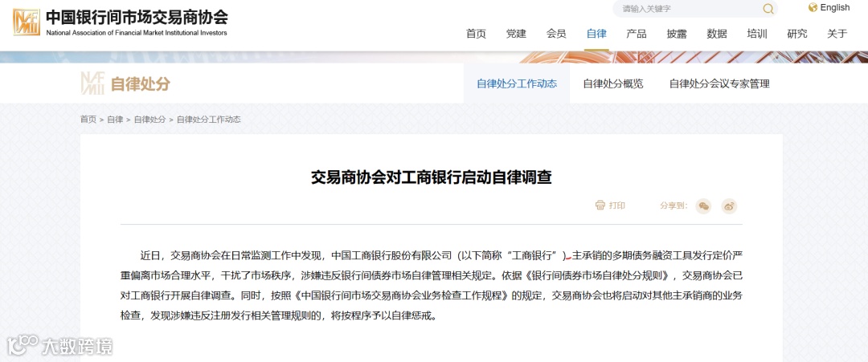Click the English name National Association of Financial Market Institutional Investors
Image resolution: width=868 pixels, height=362 pixels.
[137, 33]
